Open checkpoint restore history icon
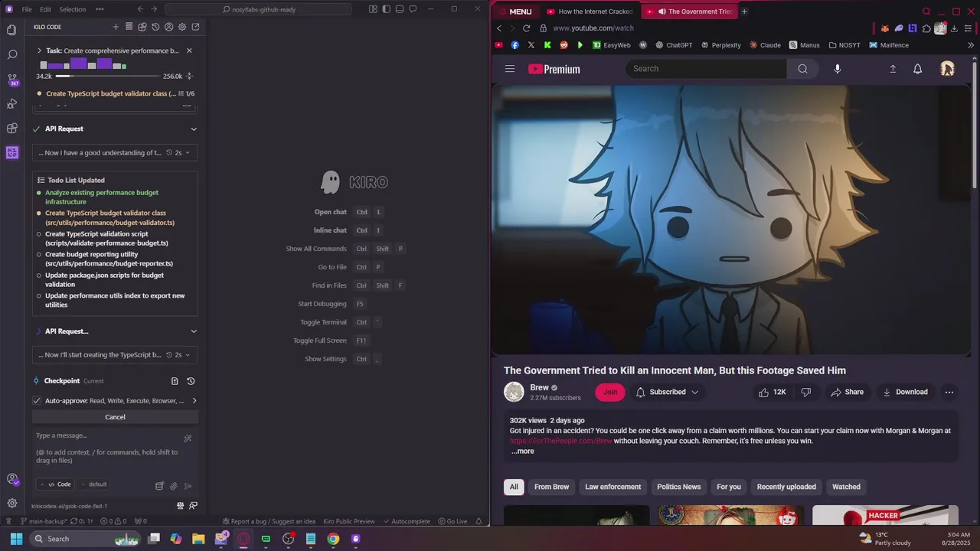 pos(191,381)
